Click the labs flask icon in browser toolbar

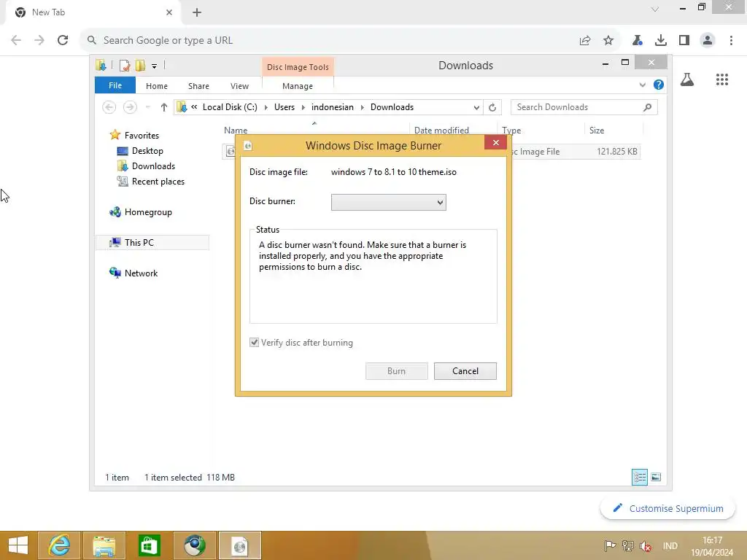[x=638, y=41]
